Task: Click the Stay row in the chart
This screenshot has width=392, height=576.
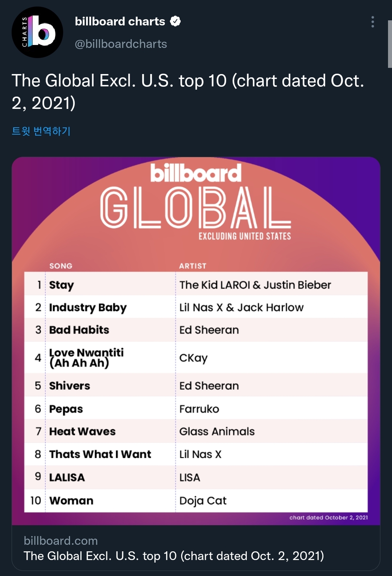Action: point(196,284)
